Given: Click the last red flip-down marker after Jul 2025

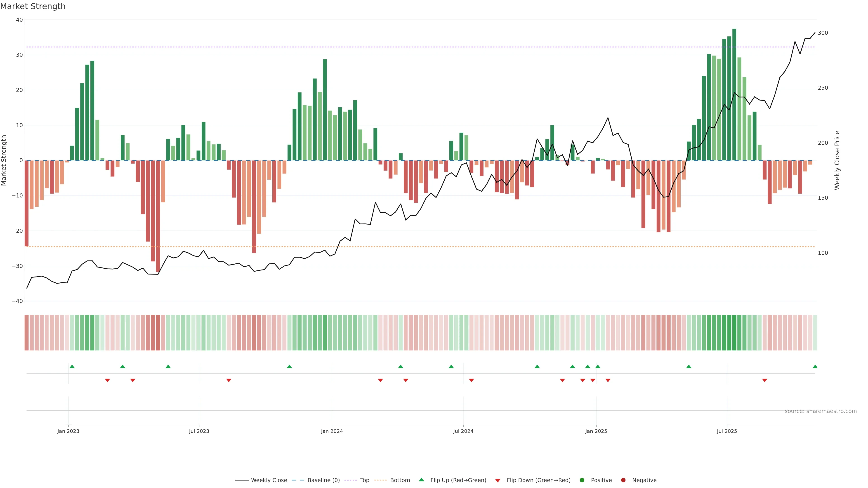Looking at the screenshot, I should point(764,380).
